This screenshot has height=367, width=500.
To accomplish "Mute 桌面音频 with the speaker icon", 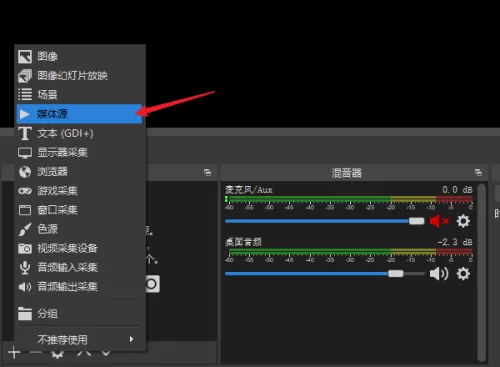I will (x=439, y=274).
